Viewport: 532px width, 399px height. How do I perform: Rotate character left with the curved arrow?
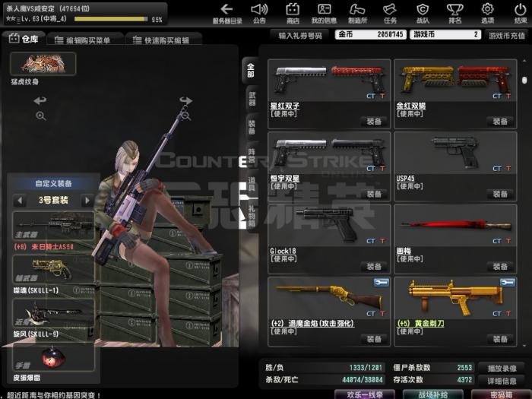click(40, 100)
